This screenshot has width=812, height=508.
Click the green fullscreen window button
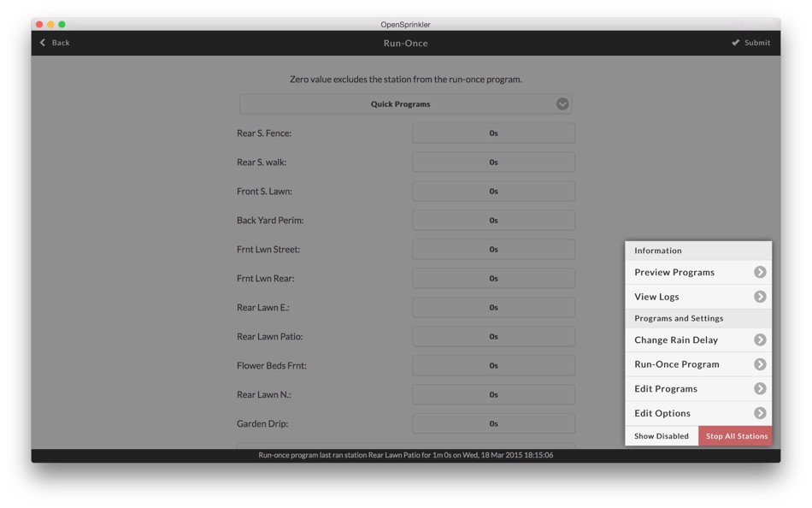62,24
